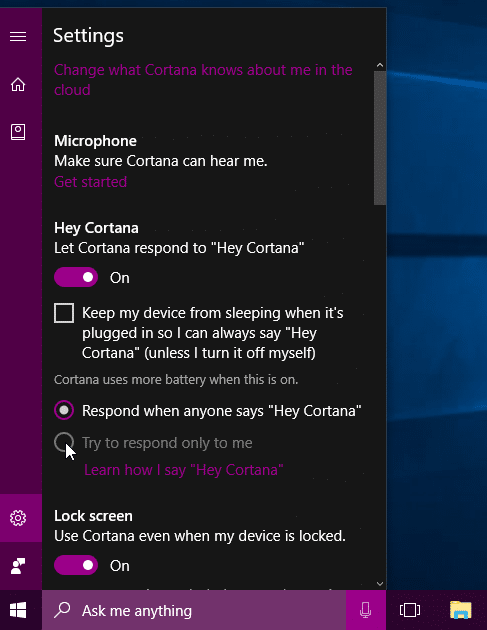Open the Feedback icon in sidebar
Viewport: 487px width, 630px height.
(x=18, y=566)
